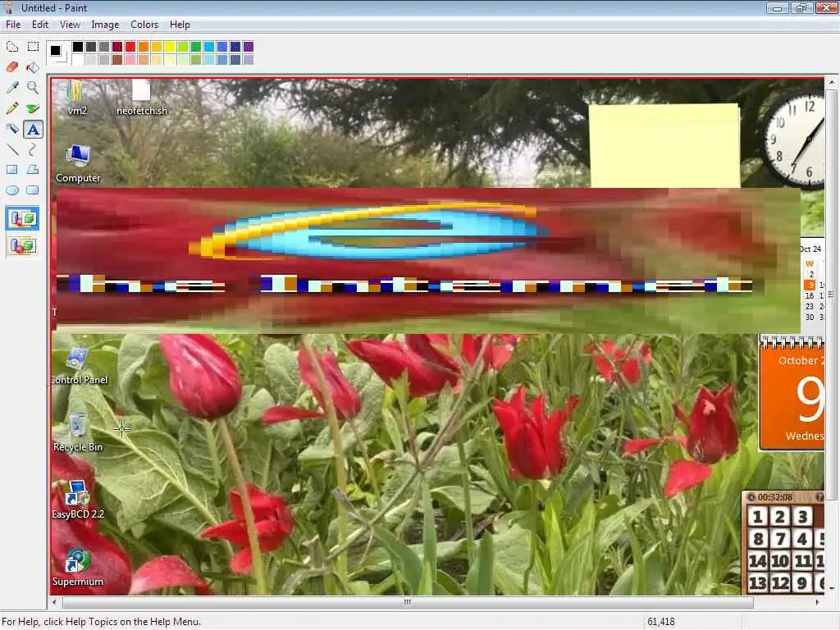Enable the opaque background option

tap(22, 218)
